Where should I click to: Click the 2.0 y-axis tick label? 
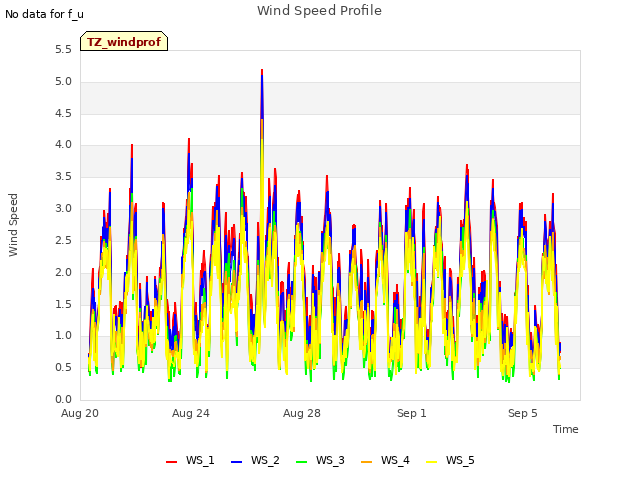click(x=63, y=272)
